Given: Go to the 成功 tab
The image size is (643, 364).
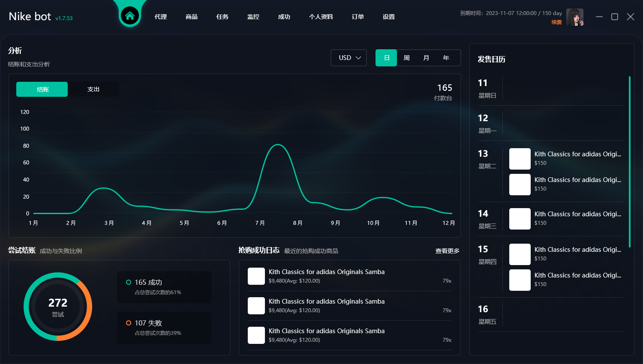Looking at the screenshot, I should pyautogui.click(x=284, y=17).
